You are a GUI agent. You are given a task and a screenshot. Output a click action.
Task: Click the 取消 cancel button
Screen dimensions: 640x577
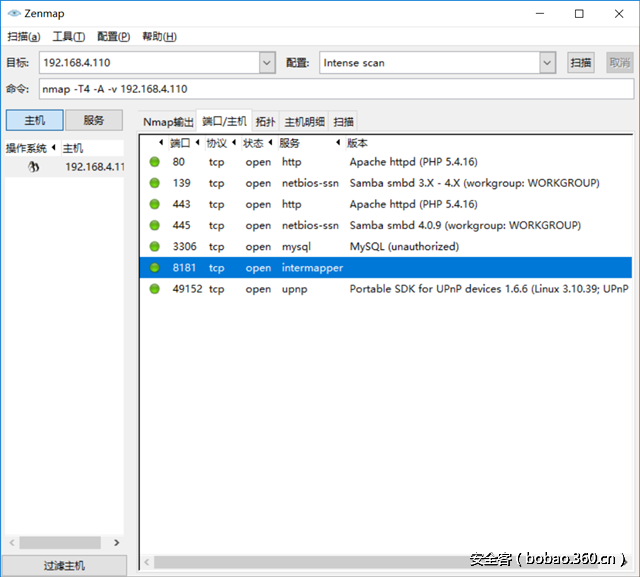[620, 63]
